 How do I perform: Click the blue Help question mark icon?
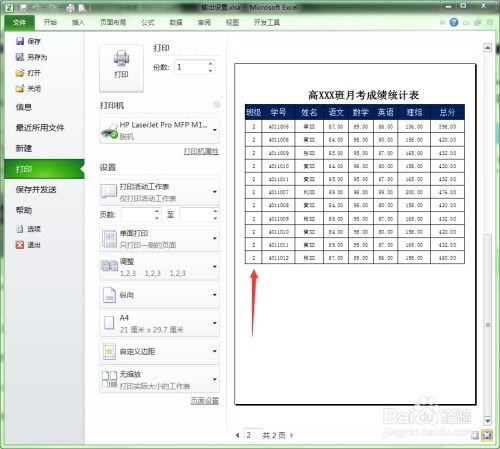click(454, 22)
